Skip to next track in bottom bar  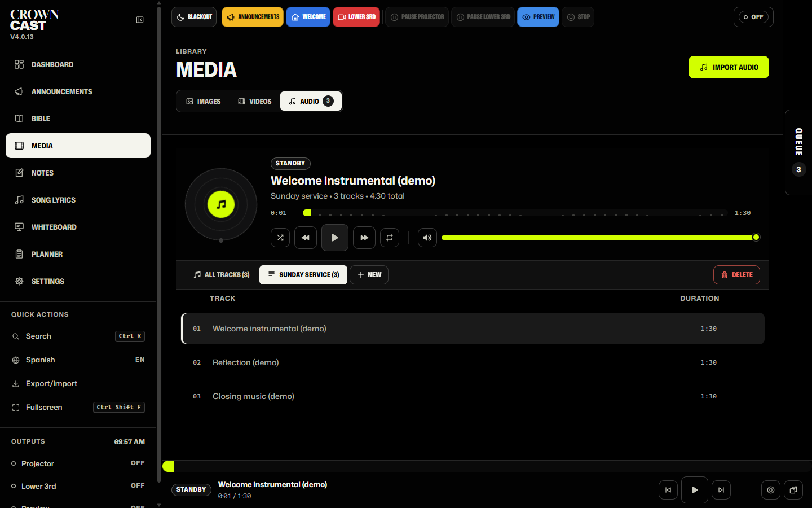721,490
